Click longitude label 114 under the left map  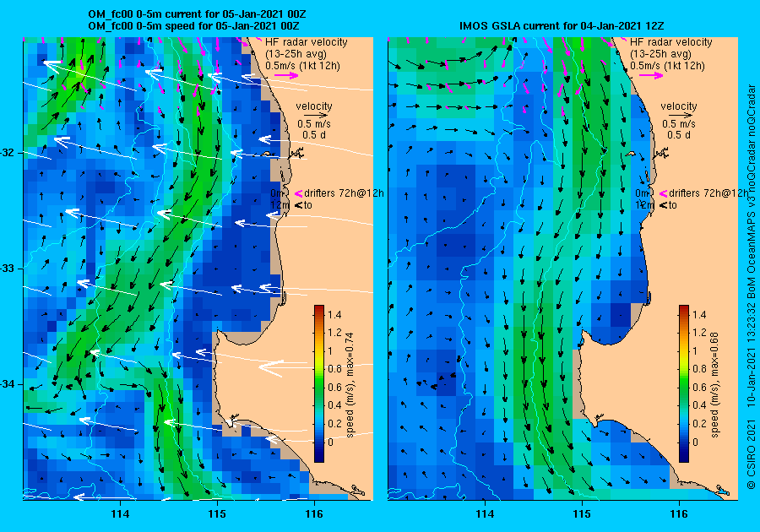click(x=120, y=514)
